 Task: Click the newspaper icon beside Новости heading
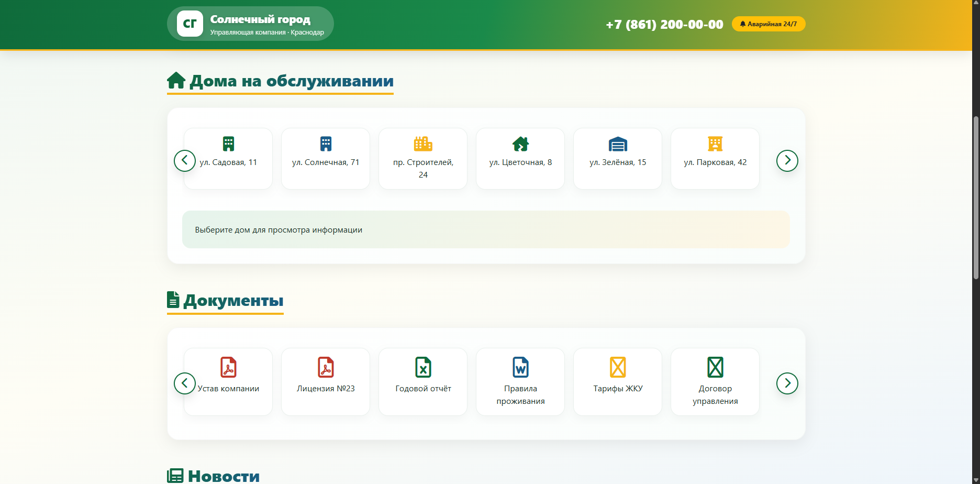175,476
